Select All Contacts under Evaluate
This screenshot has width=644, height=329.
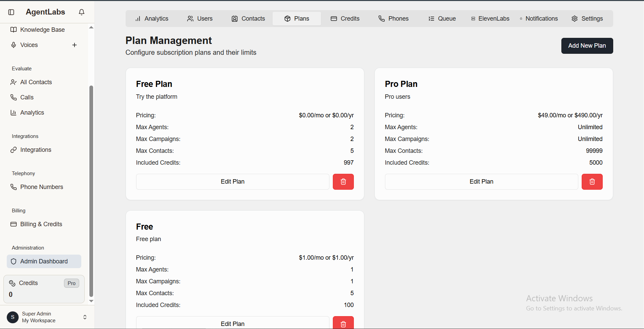pyautogui.click(x=36, y=82)
